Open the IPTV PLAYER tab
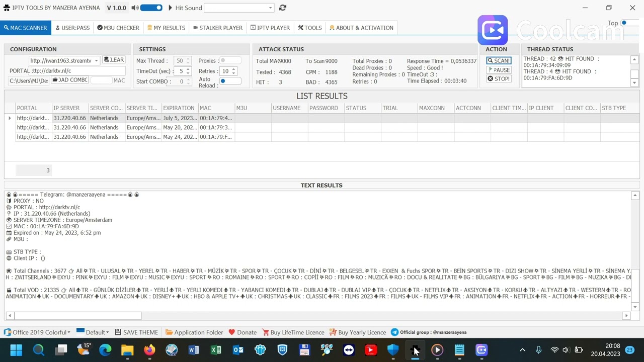644x362 pixels. click(x=270, y=28)
